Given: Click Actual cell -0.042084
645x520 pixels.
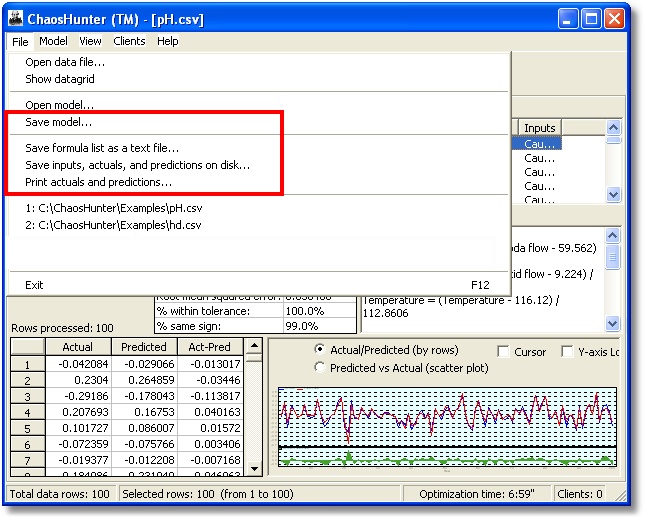Looking at the screenshot, I should [78, 364].
